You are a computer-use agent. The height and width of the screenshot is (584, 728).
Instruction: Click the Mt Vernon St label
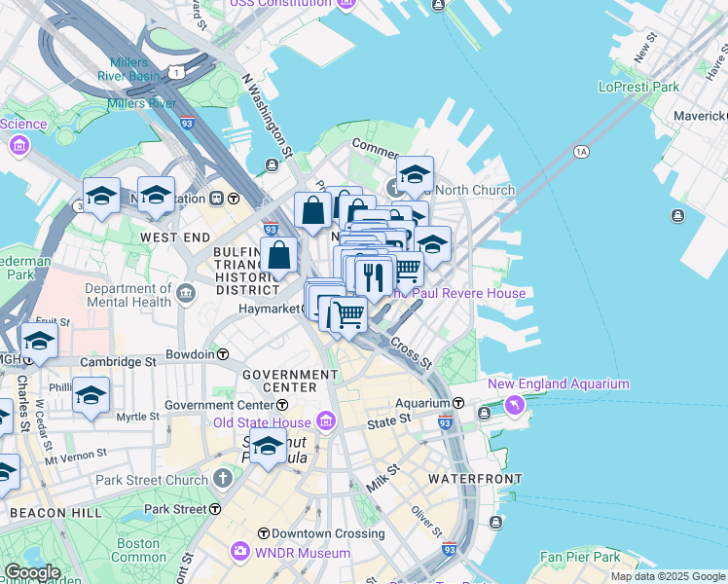(76, 456)
